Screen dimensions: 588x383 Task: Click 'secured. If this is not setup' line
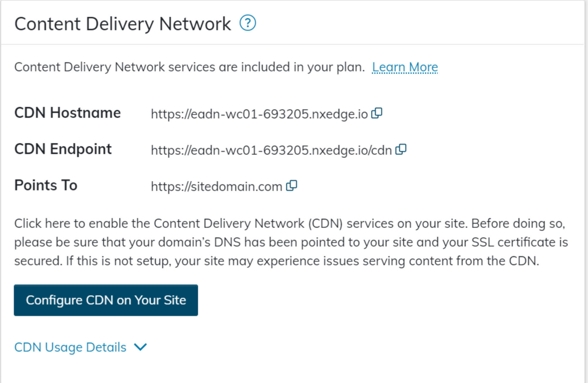click(276, 261)
